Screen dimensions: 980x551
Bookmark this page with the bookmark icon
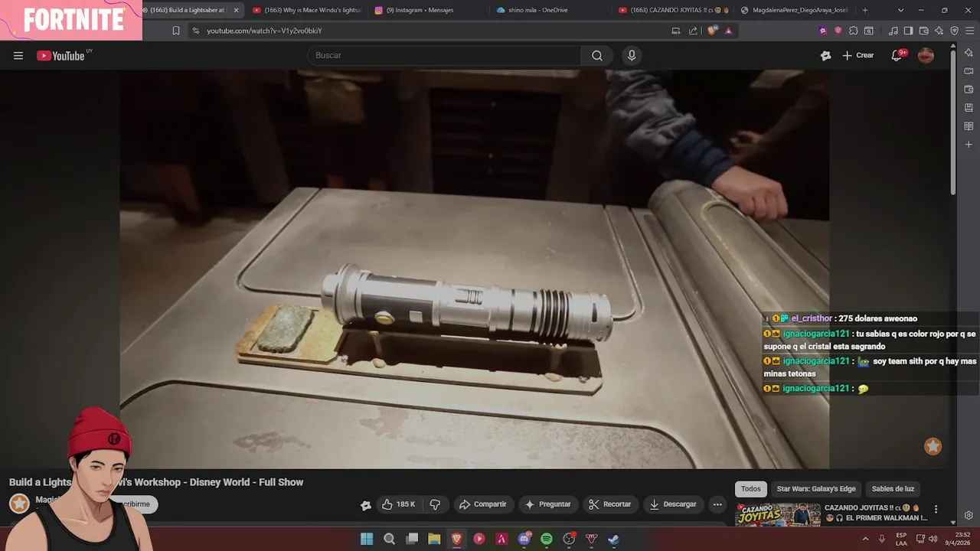click(176, 31)
